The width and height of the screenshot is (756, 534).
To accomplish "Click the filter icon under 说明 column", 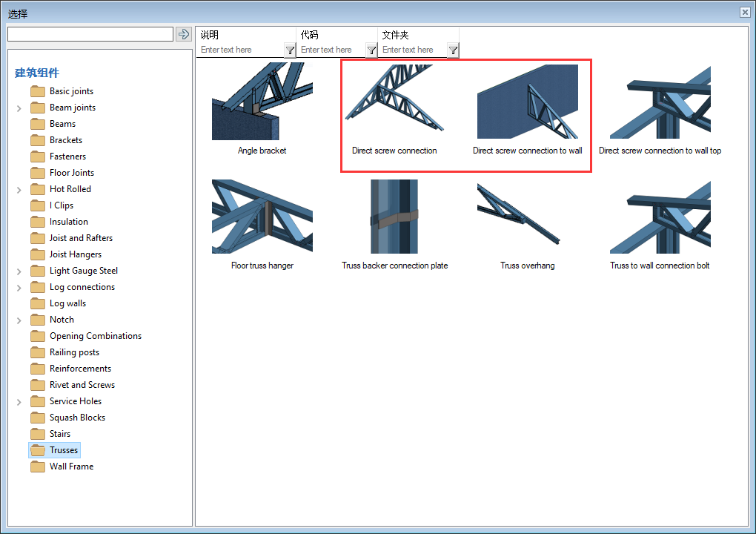I will 289,50.
